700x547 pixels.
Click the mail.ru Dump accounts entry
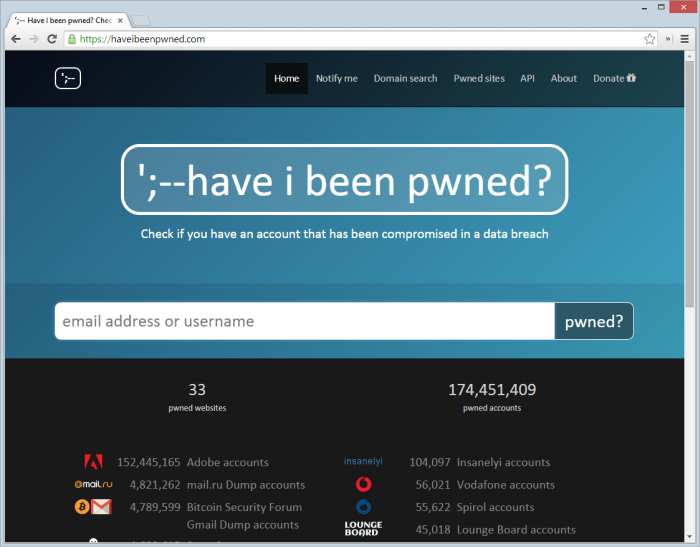tap(246, 485)
